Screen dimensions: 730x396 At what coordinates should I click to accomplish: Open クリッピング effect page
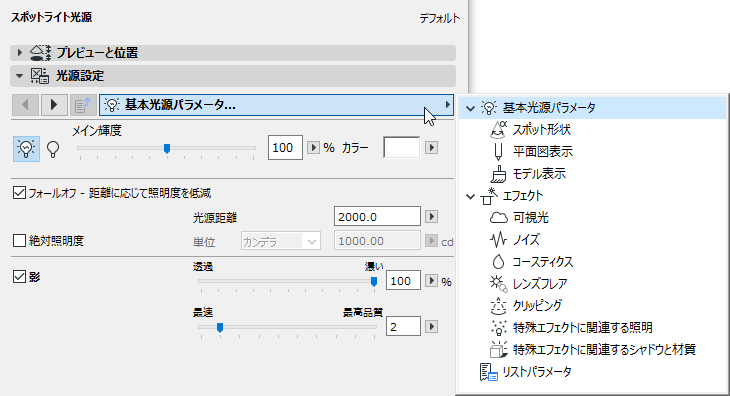[x=537, y=306]
